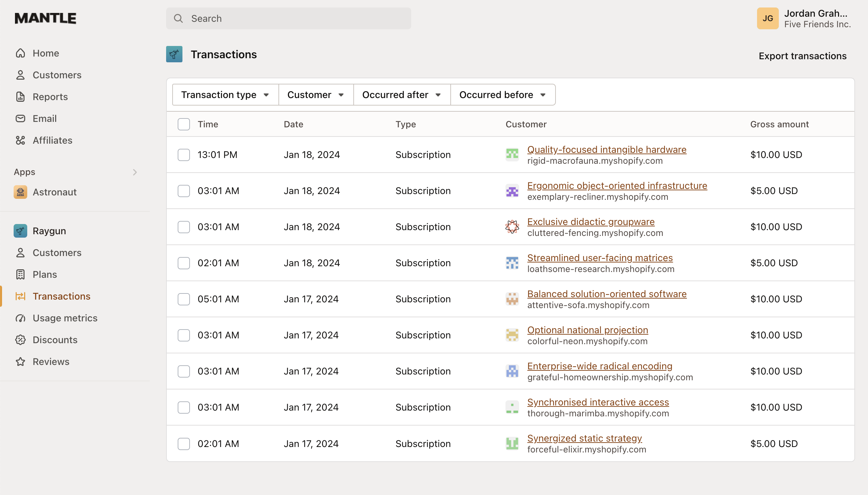Open Enterprise-wide radical encoding customer link

coord(600,366)
